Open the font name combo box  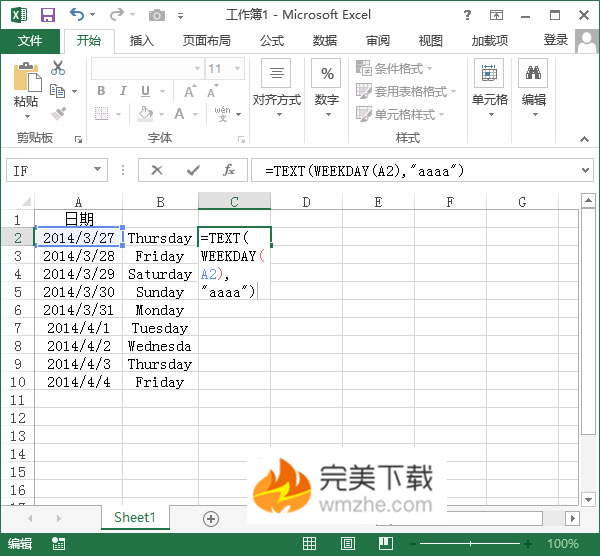point(147,68)
